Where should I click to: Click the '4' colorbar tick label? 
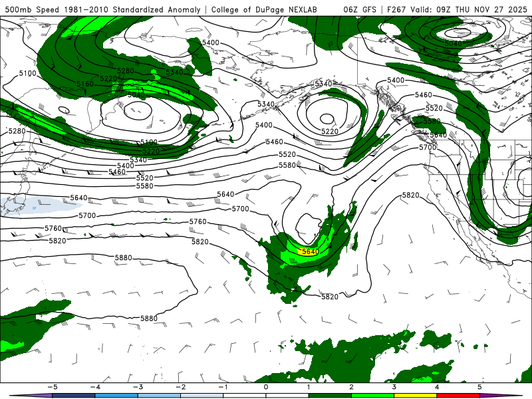[437, 387]
